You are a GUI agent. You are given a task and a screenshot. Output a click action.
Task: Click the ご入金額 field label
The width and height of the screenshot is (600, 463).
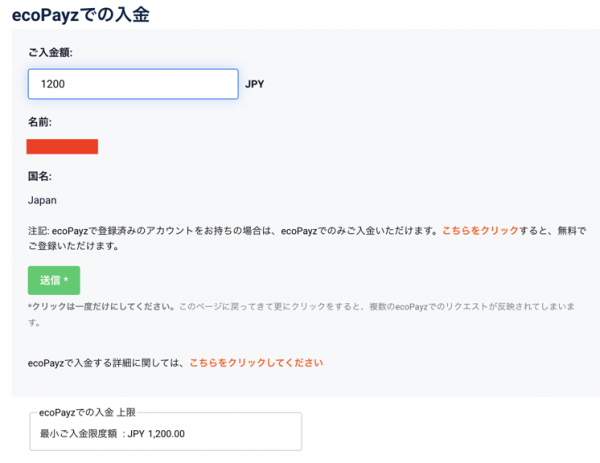pyautogui.click(x=50, y=52)
